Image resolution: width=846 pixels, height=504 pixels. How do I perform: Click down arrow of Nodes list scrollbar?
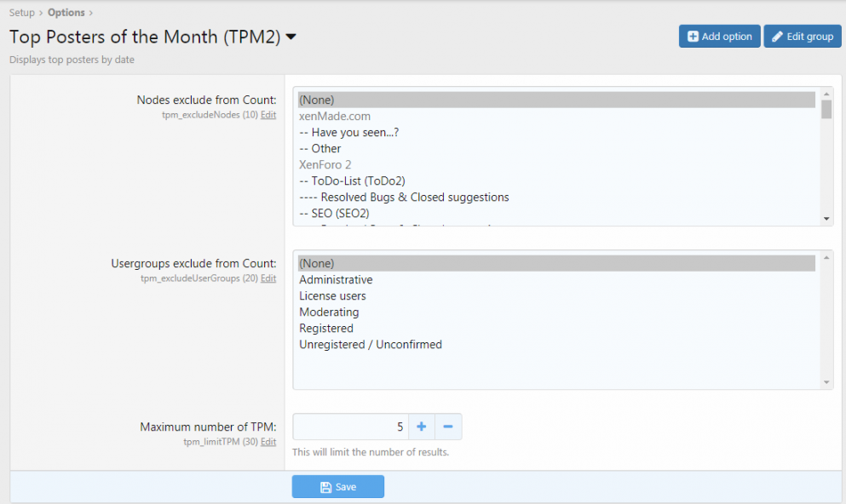826,219
